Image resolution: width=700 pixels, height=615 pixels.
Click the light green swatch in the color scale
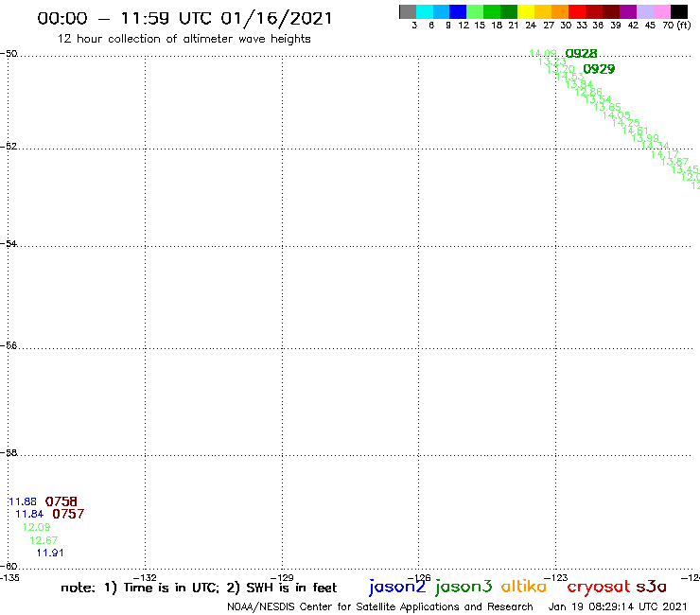tap(475, 11)
